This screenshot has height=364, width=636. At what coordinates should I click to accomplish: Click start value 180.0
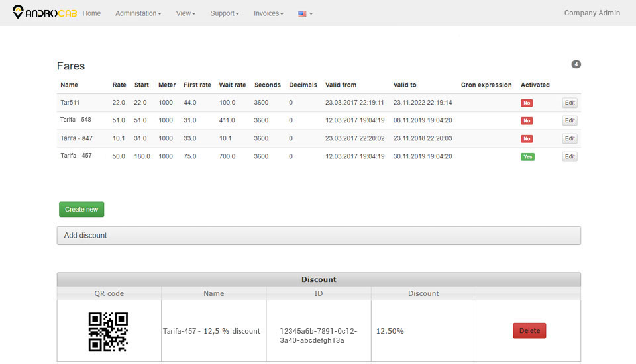[142, 156]
